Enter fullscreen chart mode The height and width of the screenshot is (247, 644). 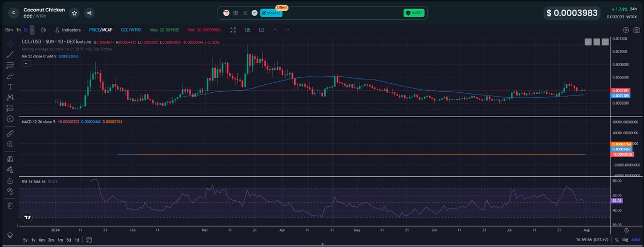point(233,30)
